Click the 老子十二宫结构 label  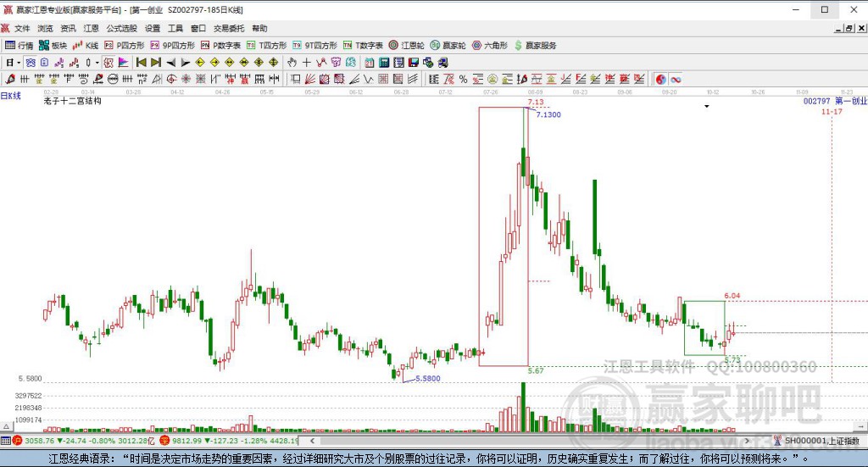73,101
